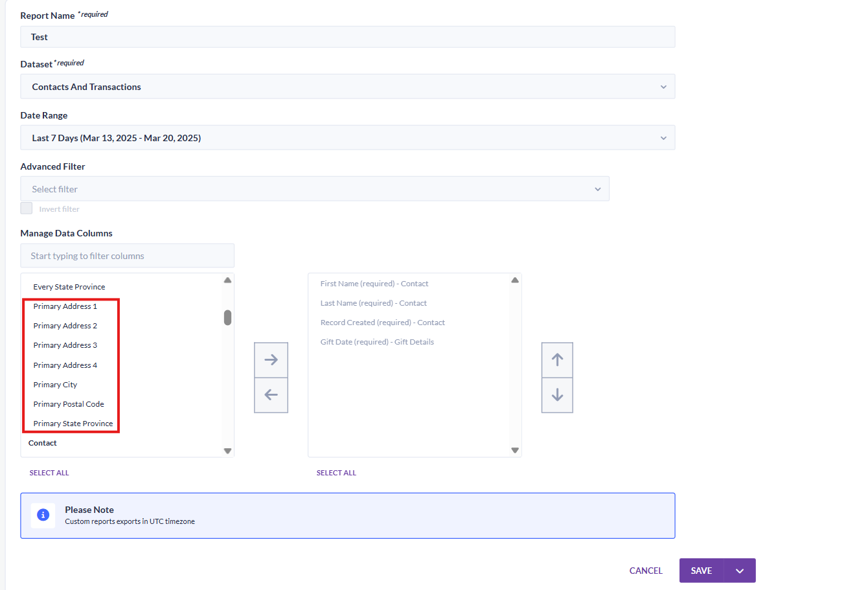Move selected columns left with arrow button

tap(271, 395)
